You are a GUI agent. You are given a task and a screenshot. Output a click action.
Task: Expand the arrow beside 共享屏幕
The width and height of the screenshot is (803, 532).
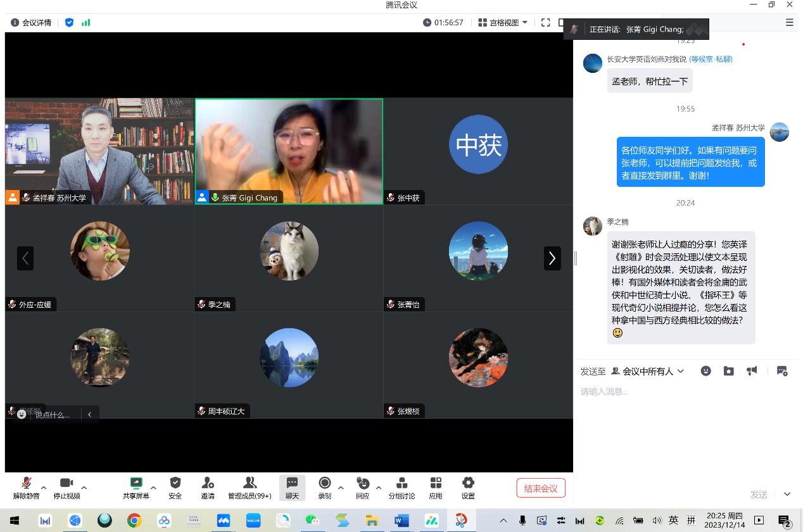point(153,488)
